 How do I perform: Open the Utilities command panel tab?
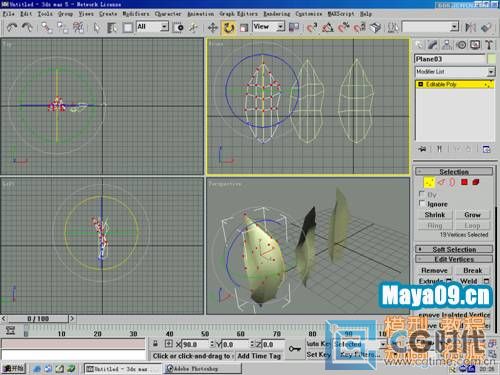pyautogui.click(x=489, y=45)
